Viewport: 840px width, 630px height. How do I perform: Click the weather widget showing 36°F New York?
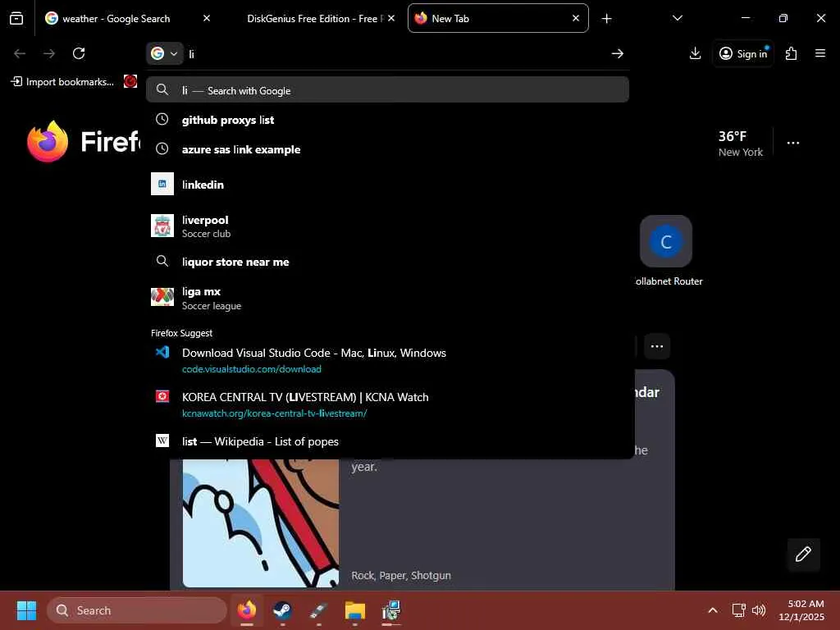click(740, 144)
